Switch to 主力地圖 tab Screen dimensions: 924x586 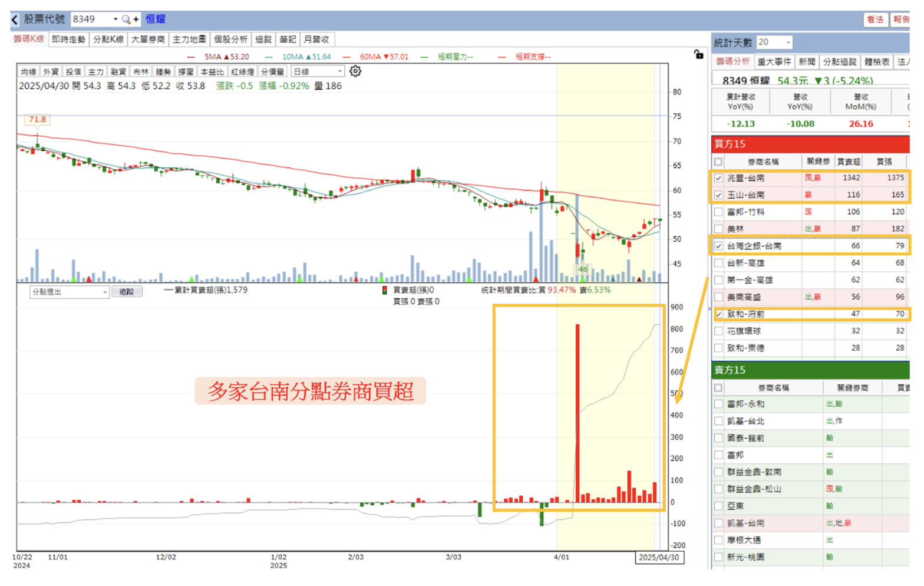click(189, 39)
